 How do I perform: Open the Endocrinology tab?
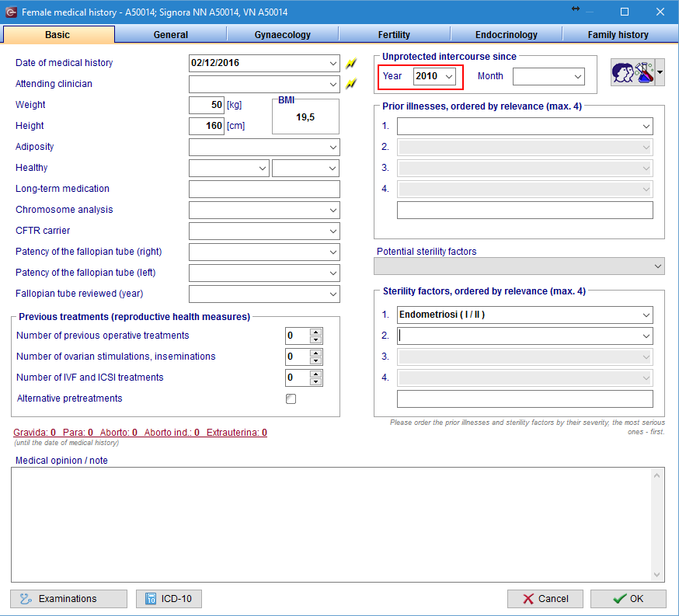[507, 35]
